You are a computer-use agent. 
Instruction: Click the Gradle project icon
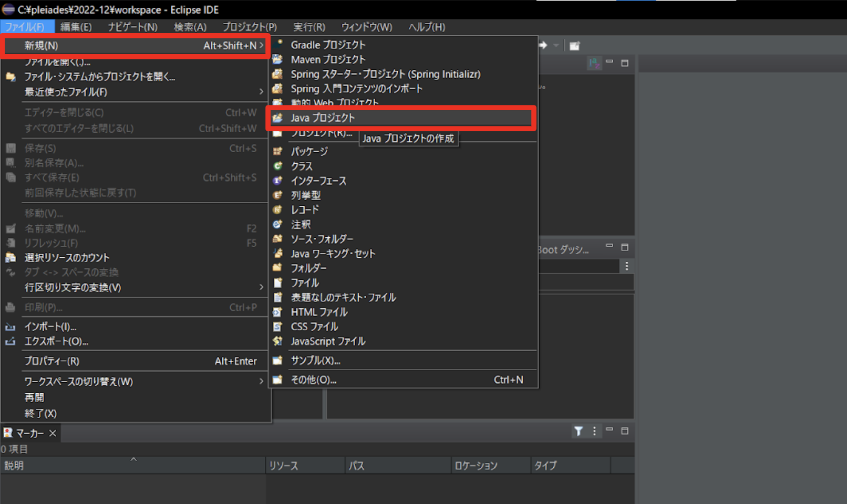point(277,44)
